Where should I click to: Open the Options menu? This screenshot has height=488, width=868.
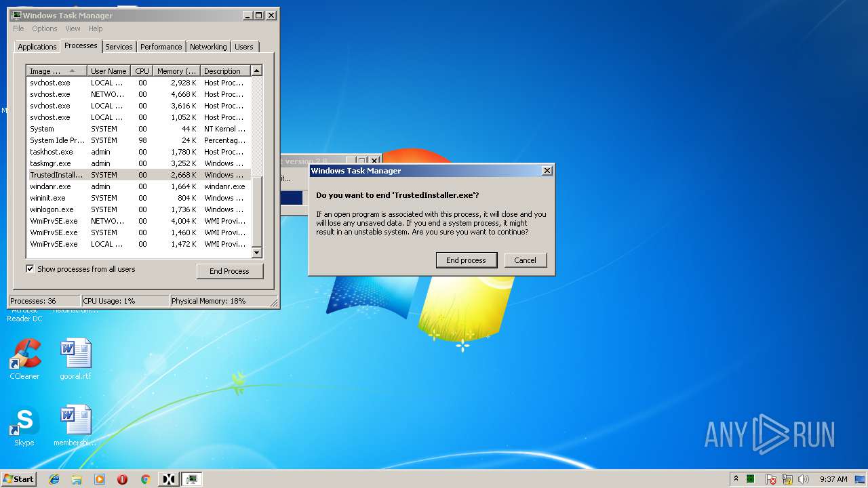click(x=45, y=28)
